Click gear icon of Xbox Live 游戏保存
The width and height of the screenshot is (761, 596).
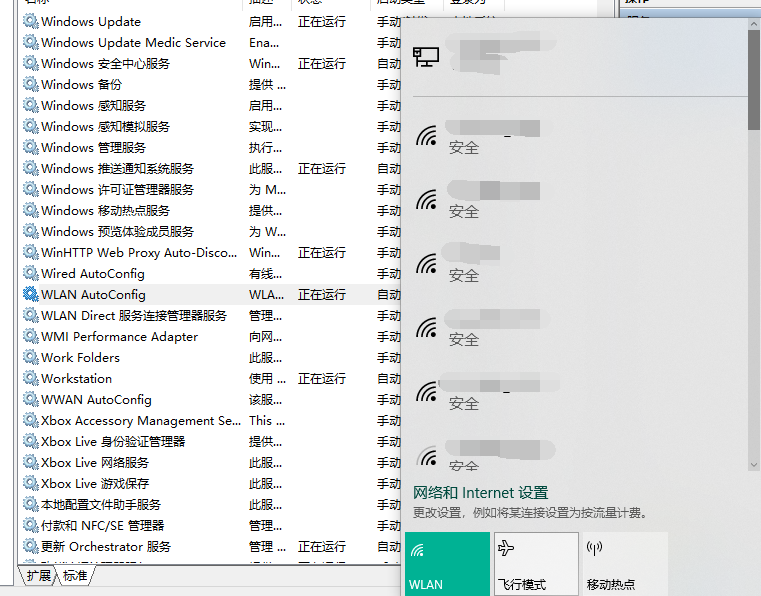pyautogui.click(x=31, y=483)
